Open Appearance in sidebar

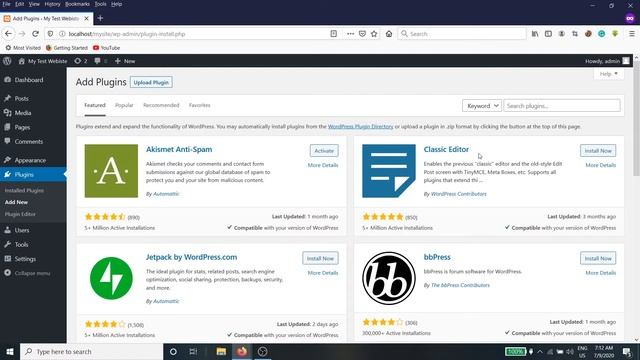[x=30, y=160]
